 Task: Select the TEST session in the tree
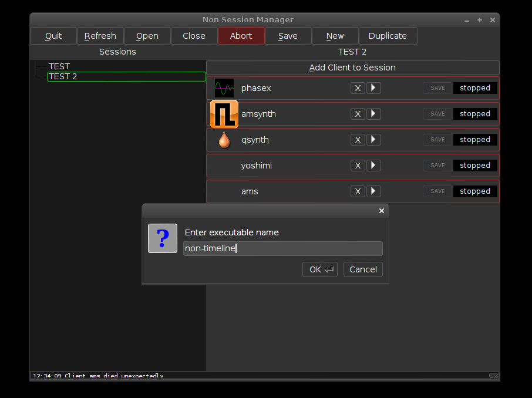[x=59, y=66]
